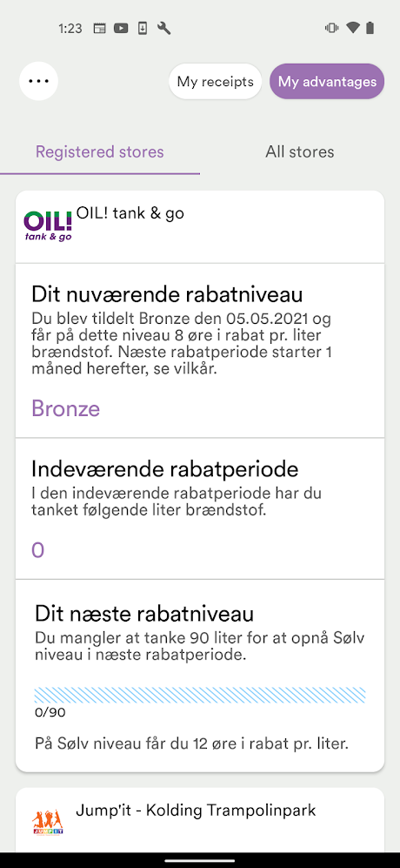Tap the Jump'it trampoline park logo
Image resolution: width=400 pixels, height=868 pixels.
[48, 822]
